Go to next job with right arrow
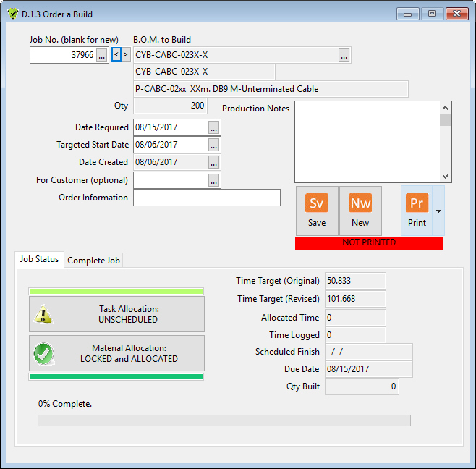The width and height of the screenshot is (476, 469). pyautogui.click(x=126, y=54)
